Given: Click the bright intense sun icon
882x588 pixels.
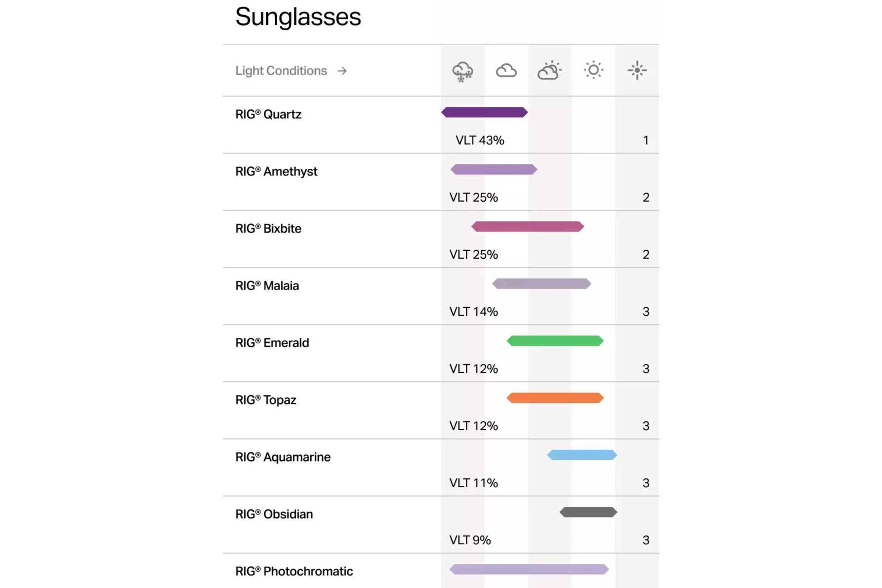Looking at the screenshot, I should tap(637, 70).
